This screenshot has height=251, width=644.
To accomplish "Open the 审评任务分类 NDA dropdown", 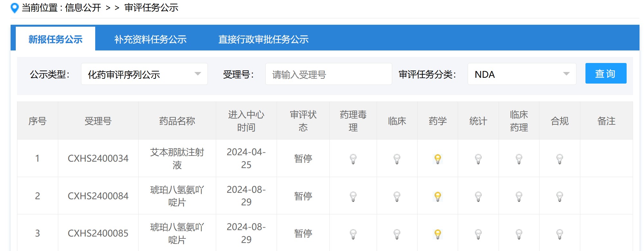I will coord(522,74).
